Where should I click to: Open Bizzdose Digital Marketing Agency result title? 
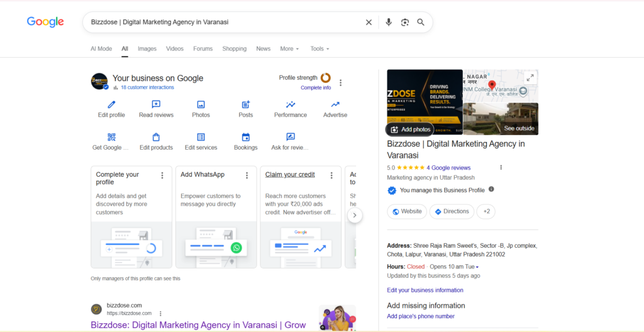tap(198, 325)
